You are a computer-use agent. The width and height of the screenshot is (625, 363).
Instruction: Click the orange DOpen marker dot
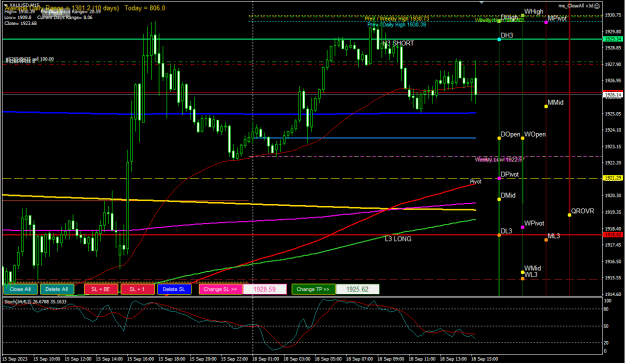point(499,138)
